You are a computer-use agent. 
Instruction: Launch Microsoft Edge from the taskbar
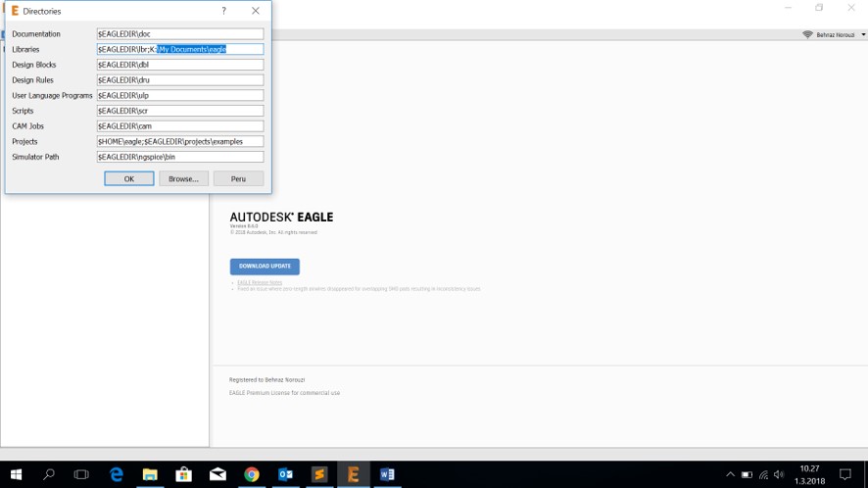click(x=117, y=474)
